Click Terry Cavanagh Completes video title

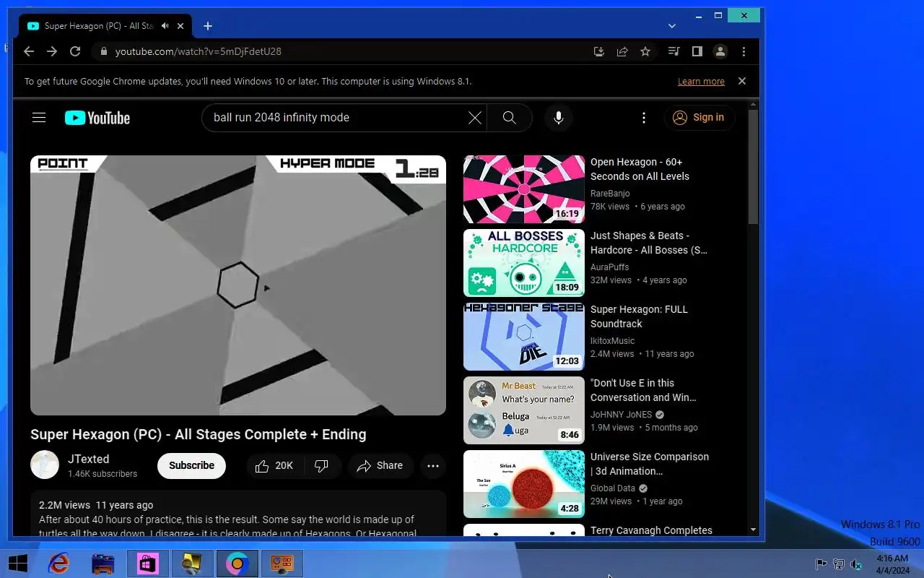(651, 530)
